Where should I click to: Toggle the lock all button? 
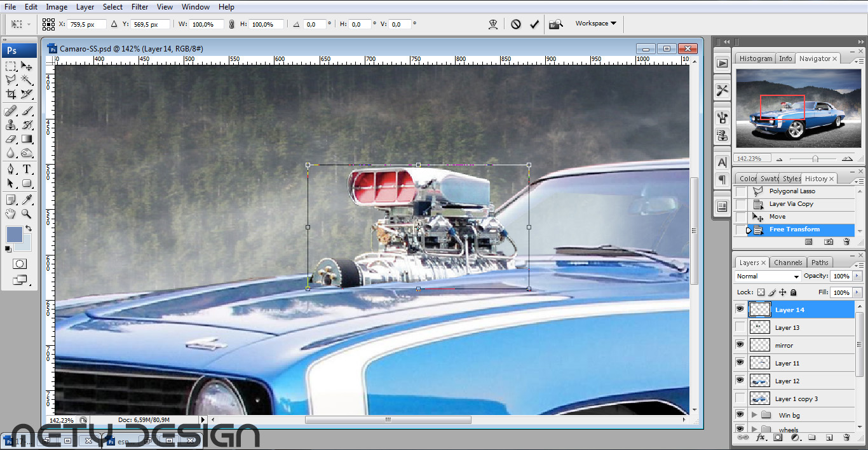[794, 292]
